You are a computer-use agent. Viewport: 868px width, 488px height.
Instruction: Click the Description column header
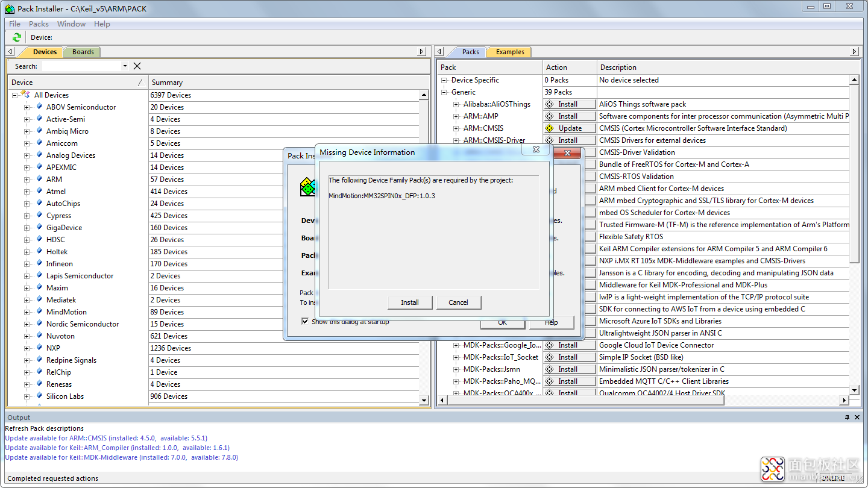tap(728, 67)
